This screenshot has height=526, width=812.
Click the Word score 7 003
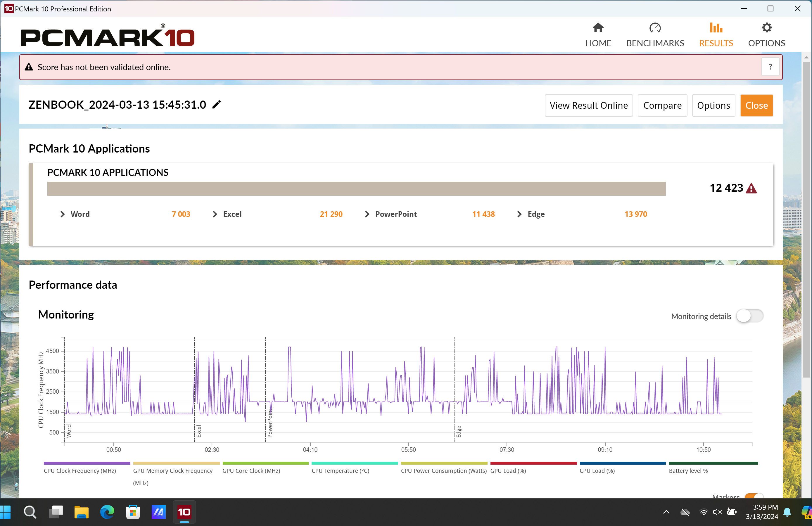(181, 214)
